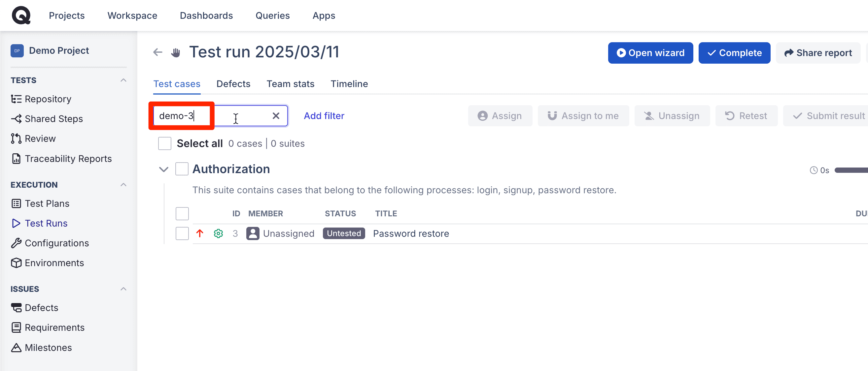This screenshot has height=371, width=868.
Task: Open Traceability Reports in sidebar
Action: click(x=61, y=159)
